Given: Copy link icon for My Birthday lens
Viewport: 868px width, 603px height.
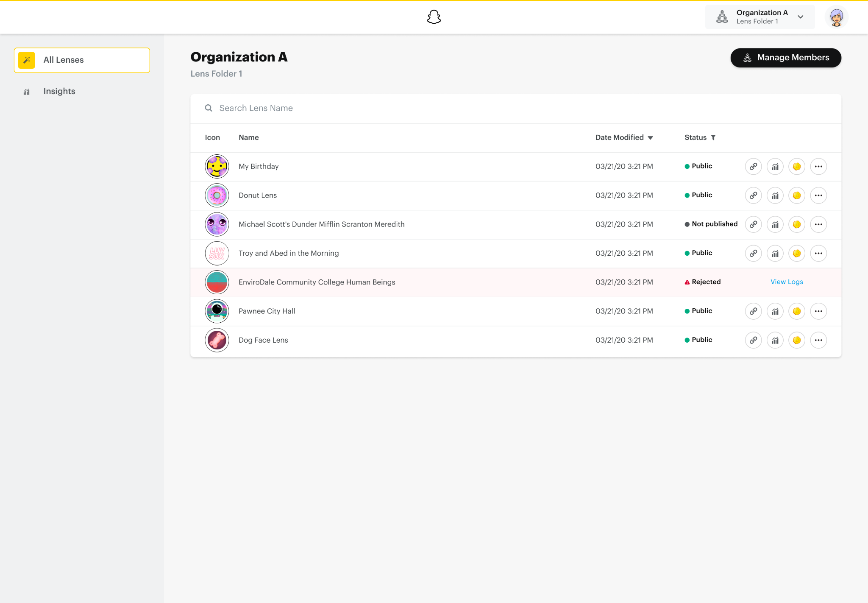Looking at the screenshot, I should coord(753,167).
